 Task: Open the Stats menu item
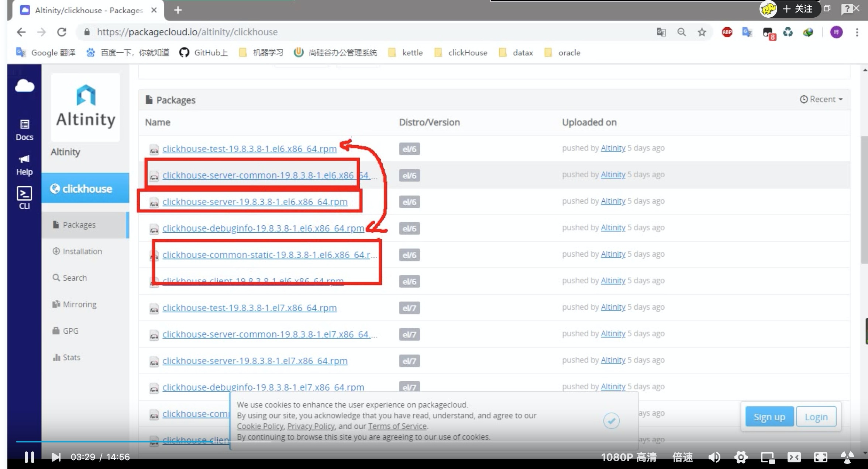pos(66,358)
